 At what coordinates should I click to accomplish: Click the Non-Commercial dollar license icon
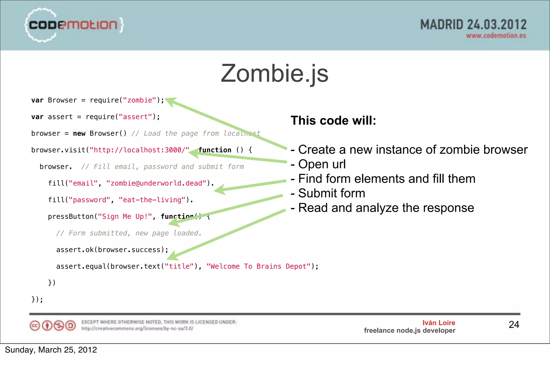click(x=59, y=326)
